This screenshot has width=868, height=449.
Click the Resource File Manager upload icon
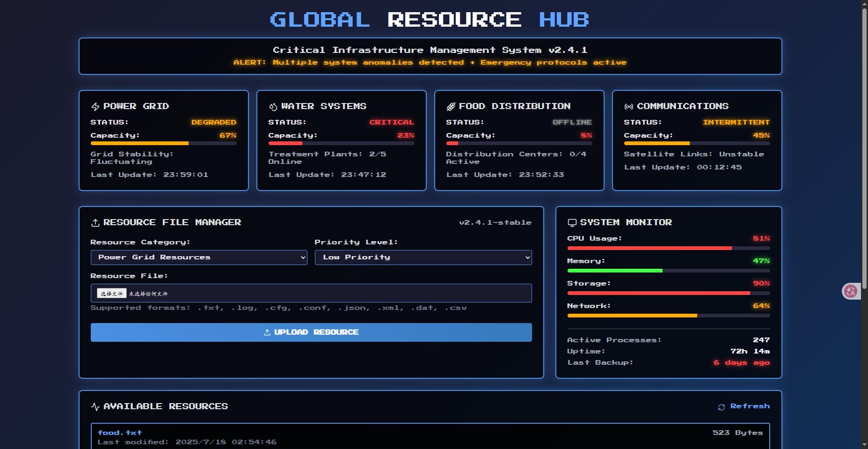point(95,223)
